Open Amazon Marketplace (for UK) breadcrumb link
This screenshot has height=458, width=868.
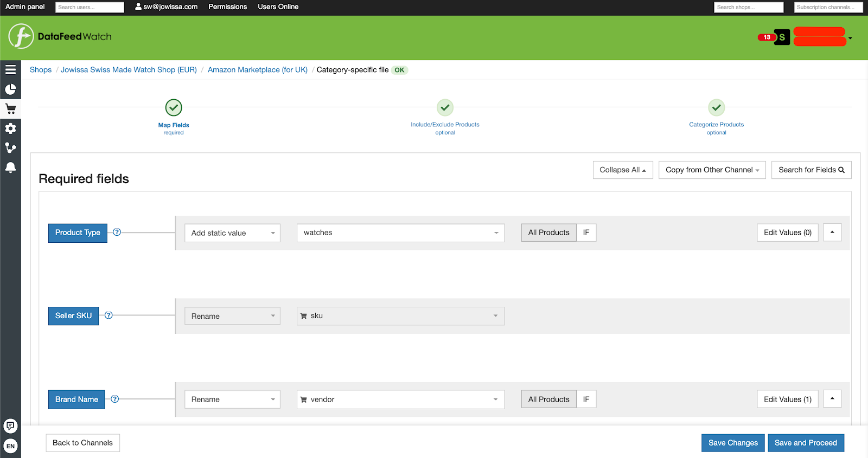pyautogui.click(x=258, y=70)
